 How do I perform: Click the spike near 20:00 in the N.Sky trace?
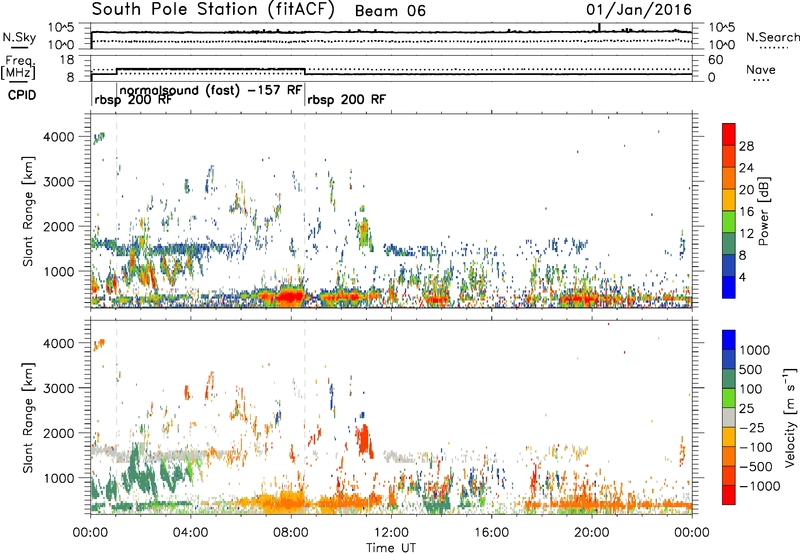[x=599, y=28]
